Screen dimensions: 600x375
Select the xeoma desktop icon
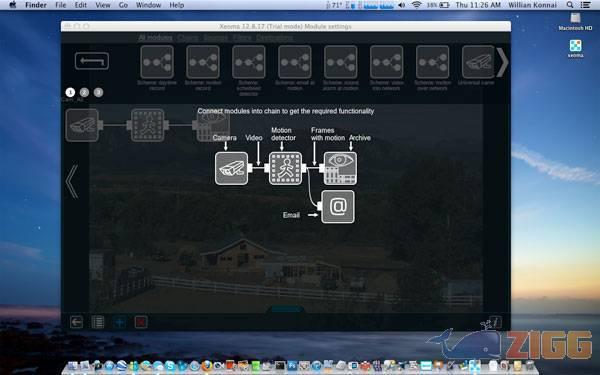575,49
